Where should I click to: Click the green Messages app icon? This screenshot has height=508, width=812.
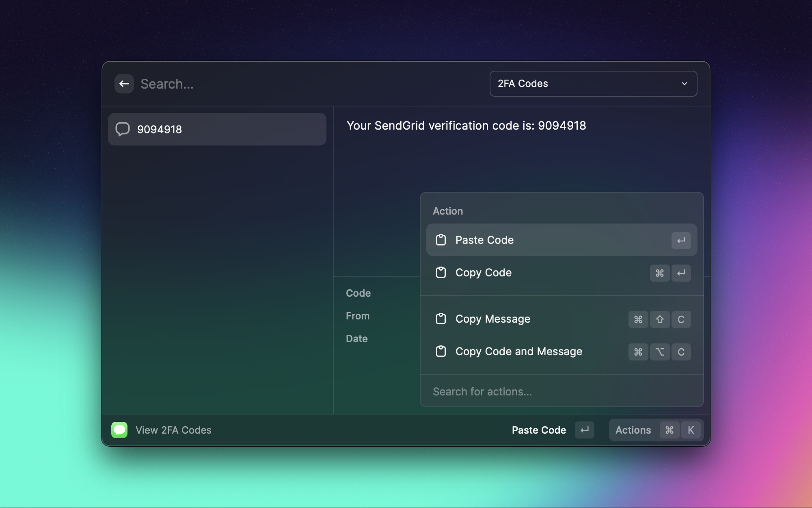(x=119, y=430)
